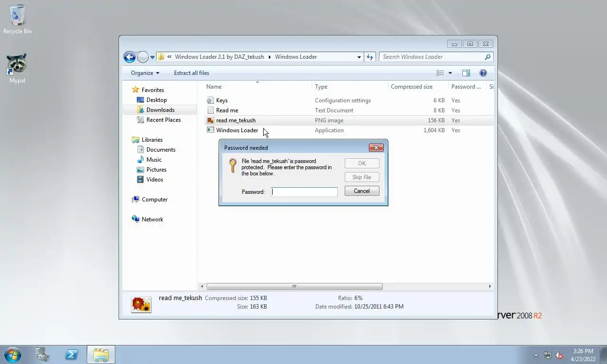607x364 pixels.
Task: Click the 1,604 KB size cell
Action: 434,130
